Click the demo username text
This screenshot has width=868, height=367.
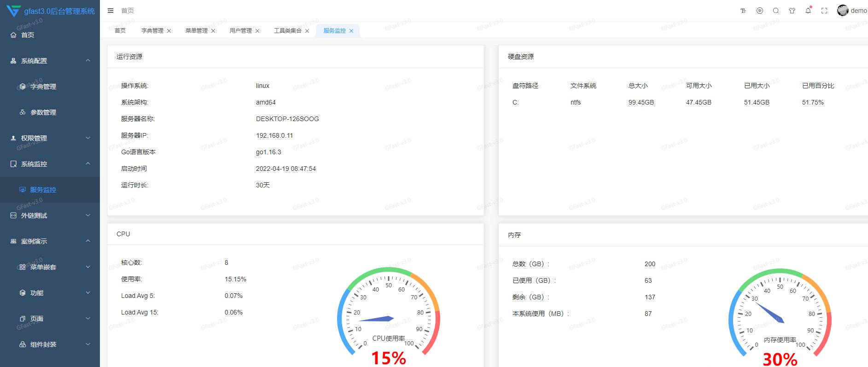pos(859,11)
